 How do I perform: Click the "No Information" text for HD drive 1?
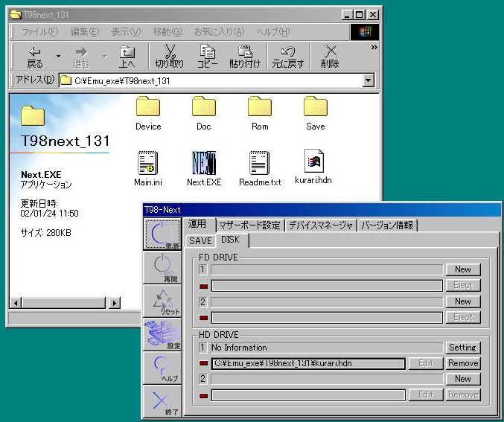(x=239, y=348)
